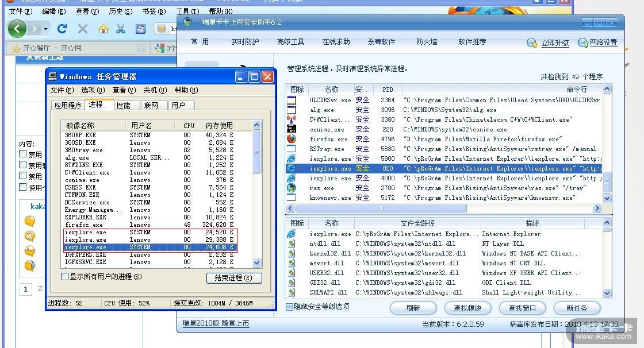Click the ras.exe icon in Rising process list
The width and height of the screenshot is (644, 348).
coord(291,188)
